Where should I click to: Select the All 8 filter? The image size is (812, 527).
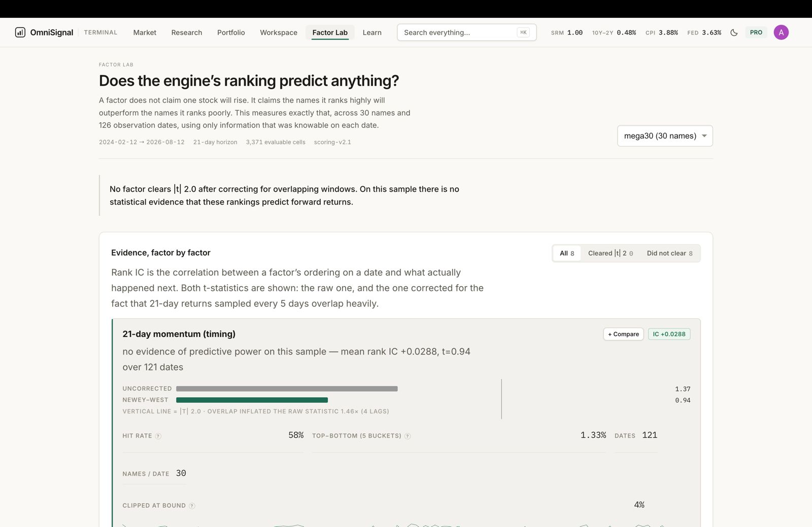pyautogui.click(x=567, y=253)
